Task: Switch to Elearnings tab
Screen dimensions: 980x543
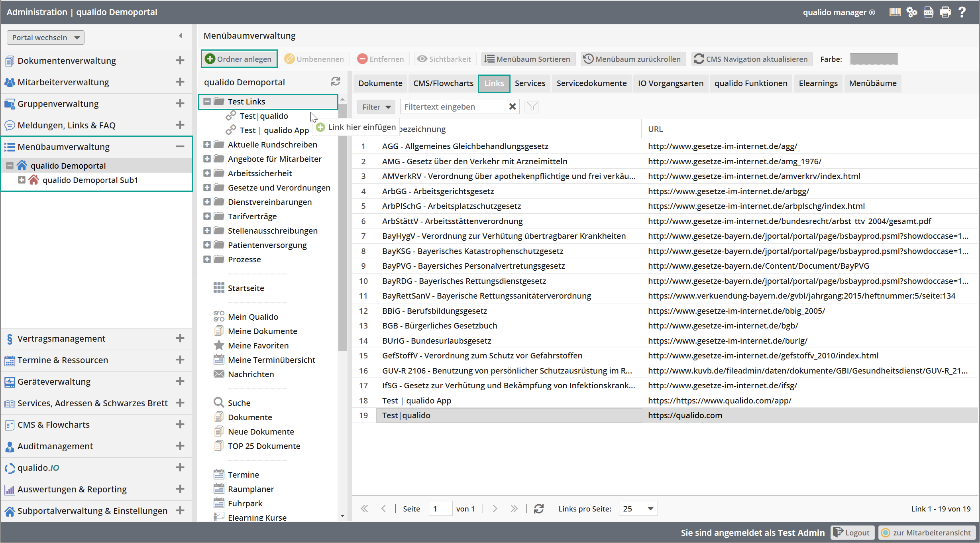Action: click(818, 83)
